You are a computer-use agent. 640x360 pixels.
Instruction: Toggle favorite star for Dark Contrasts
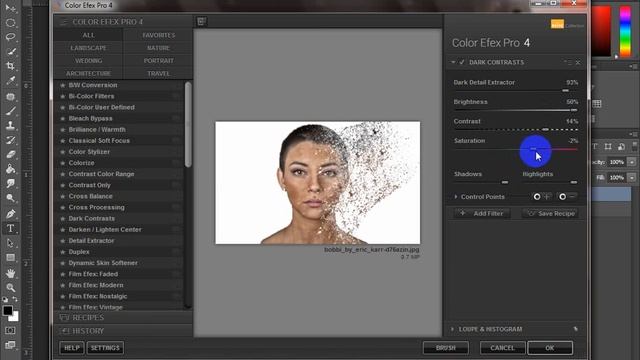pyautogui.click(x=62, y=218)
